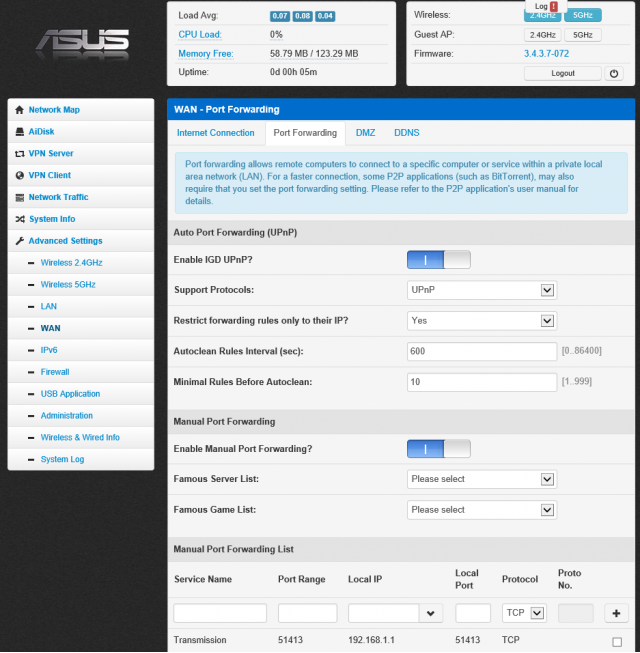Open Administration in sidebar

[67, 416]
